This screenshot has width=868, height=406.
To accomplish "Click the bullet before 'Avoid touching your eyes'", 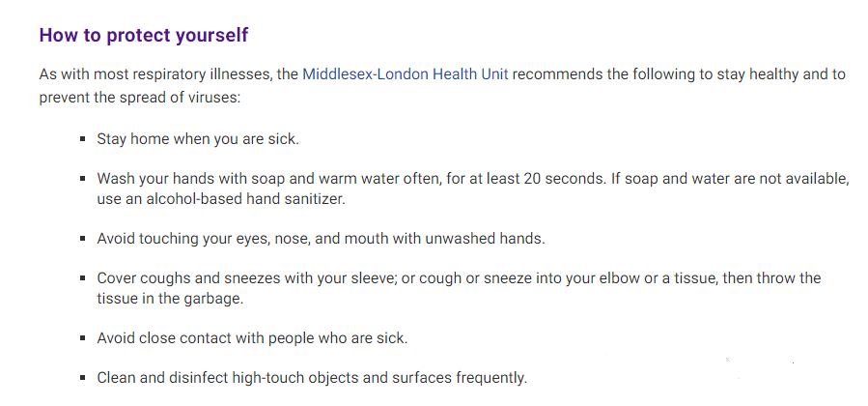I will coord(83,239).
